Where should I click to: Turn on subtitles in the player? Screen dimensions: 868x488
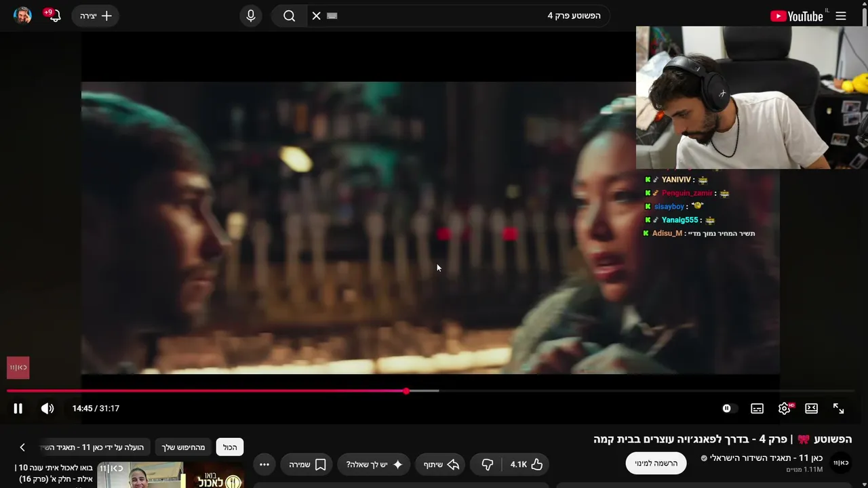757,408
